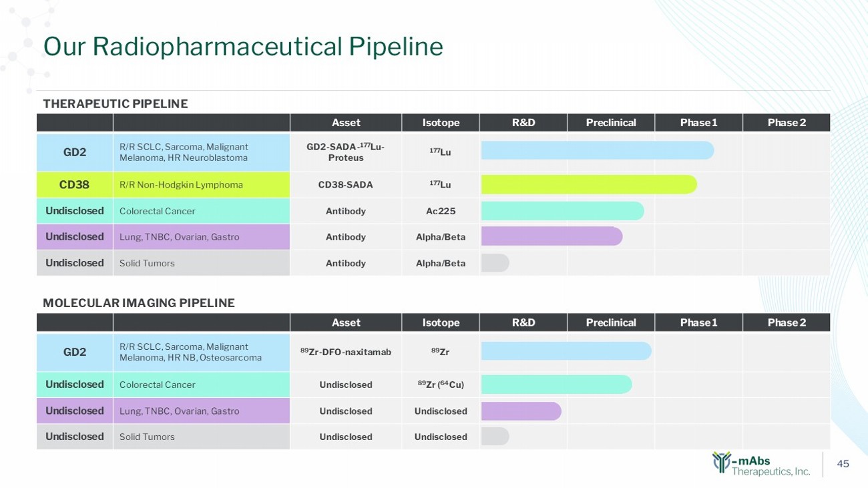The width and height of the screenshot is (868, 488).
Task: Click the slide title "Our Radiopharmaceutical Pipeline"
Action: click(243, 46)
